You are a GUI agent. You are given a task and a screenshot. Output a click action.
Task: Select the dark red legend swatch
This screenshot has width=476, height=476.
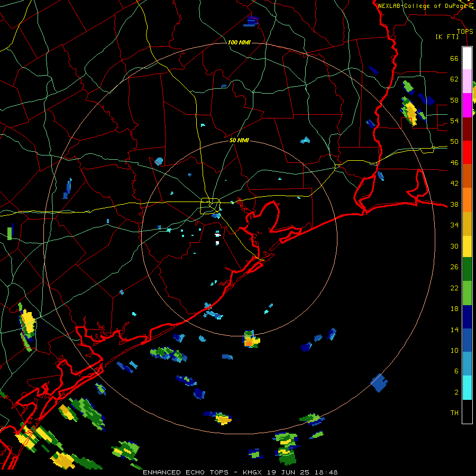pos(467,129)
